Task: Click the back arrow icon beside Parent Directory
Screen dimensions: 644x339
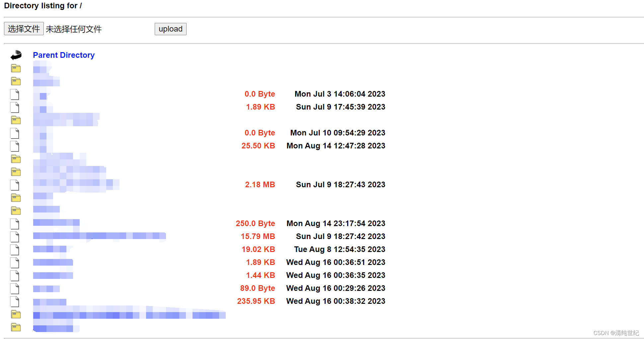Action: [16, 55]
